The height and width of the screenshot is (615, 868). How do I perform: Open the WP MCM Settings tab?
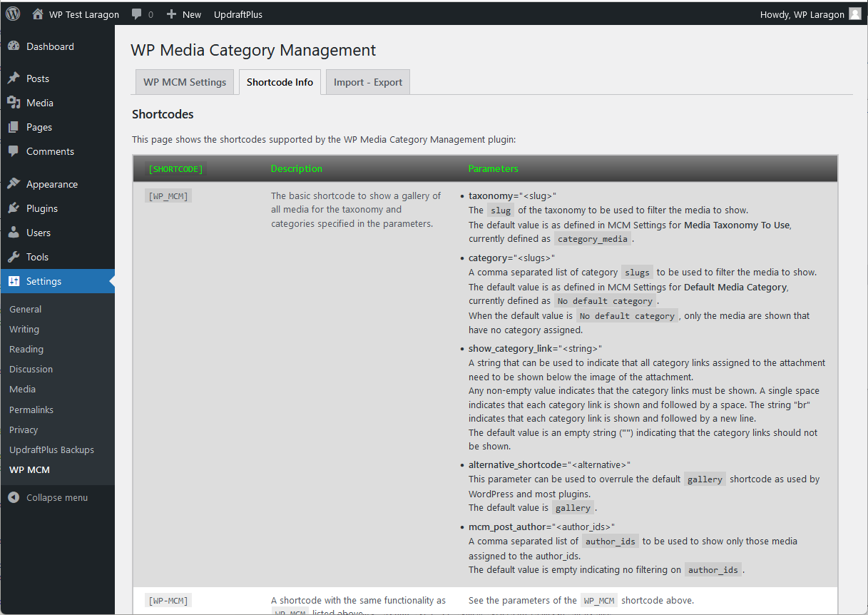(185, 82)
